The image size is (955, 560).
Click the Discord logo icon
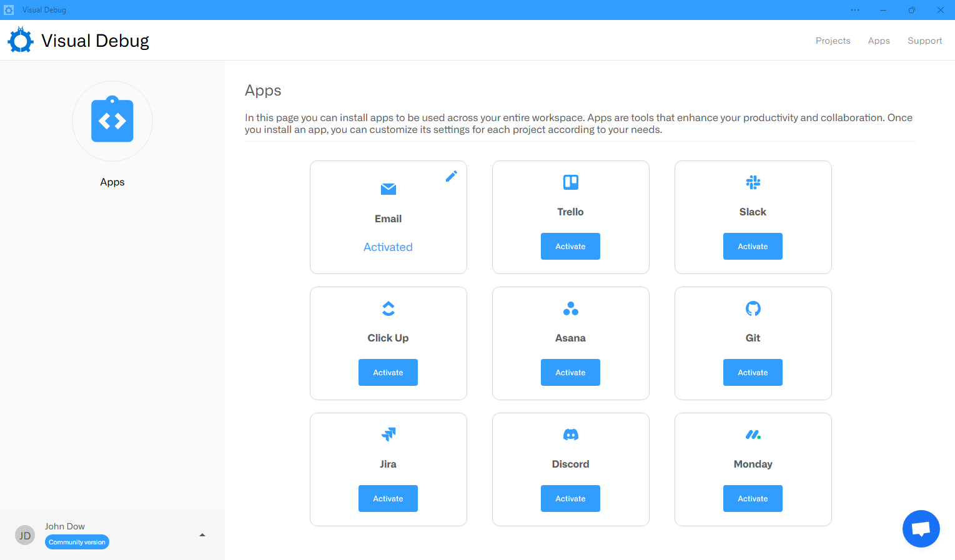570,435
